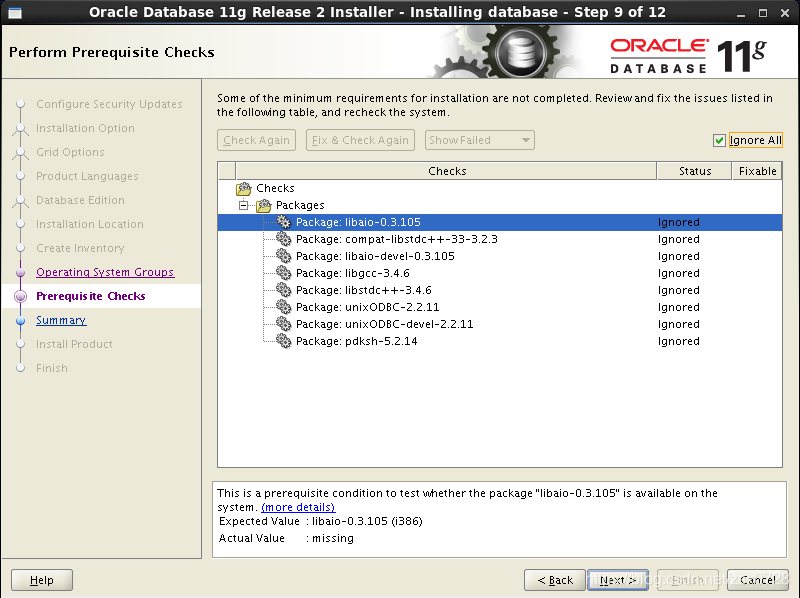Image resolution: width=800 pixels, height=598 pixels.
Task: Select row Package: libgcc-3.4.6
Action: (x=500, y=273)
